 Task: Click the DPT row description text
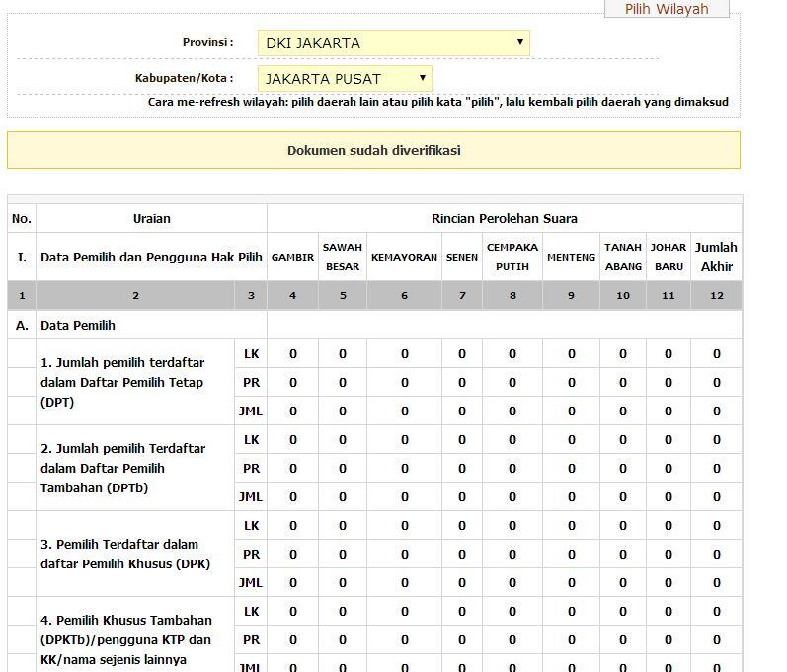[x=122, y=382]
